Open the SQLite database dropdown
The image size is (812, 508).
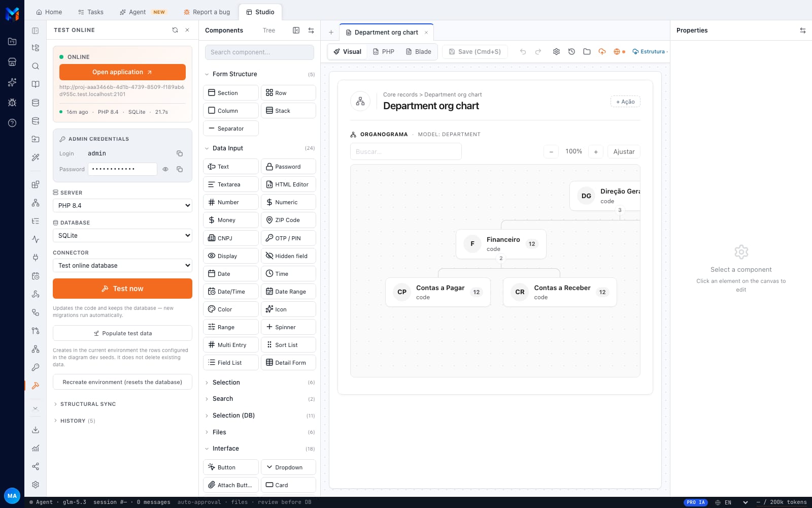[x=122, y=235]
